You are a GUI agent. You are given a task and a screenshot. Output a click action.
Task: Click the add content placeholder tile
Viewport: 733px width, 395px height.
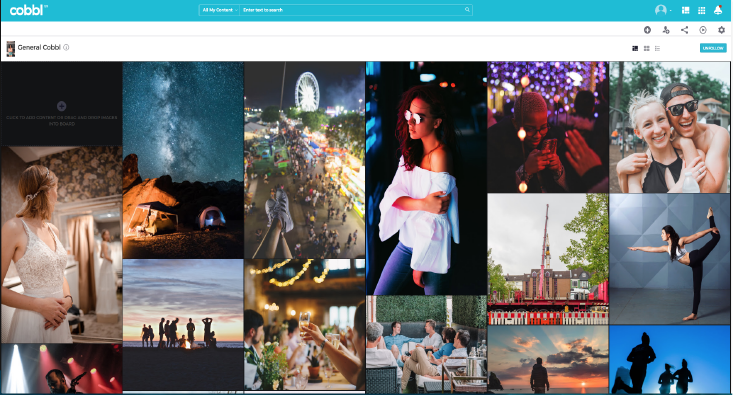[61, 104]
